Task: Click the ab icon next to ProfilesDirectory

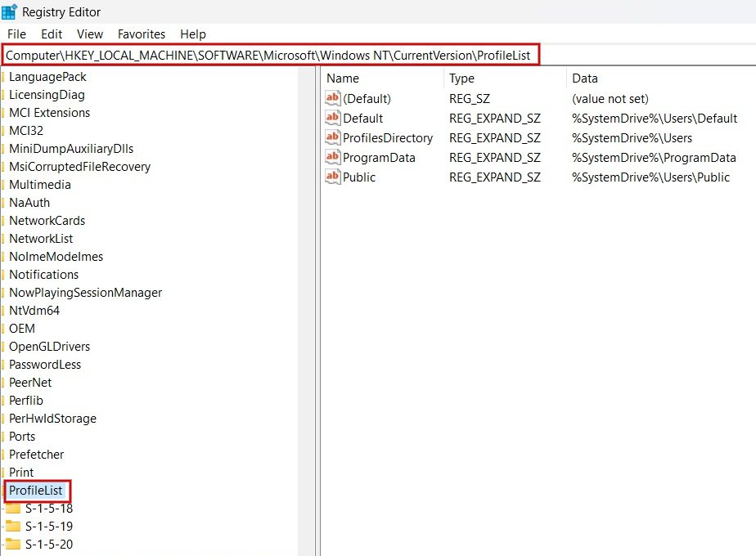Action: pyautogui.click(x=332, y=137)
